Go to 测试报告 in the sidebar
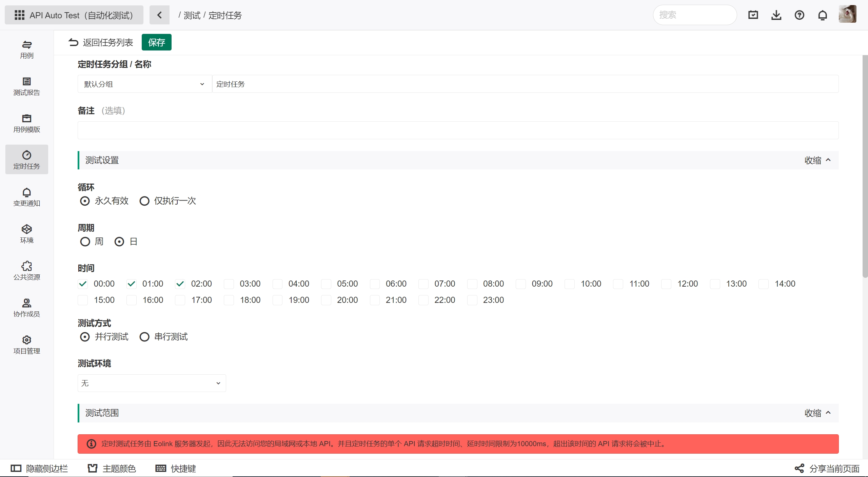The width and height of the screenshot is (868, 477). tap(26, 86)
